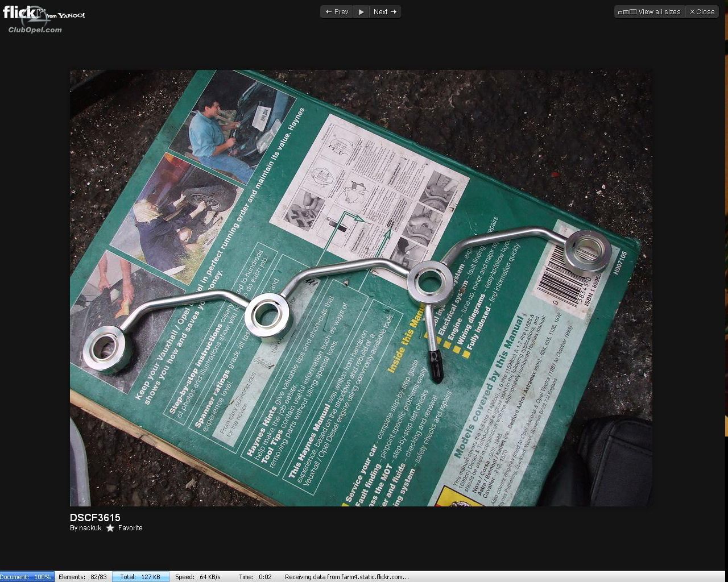Select the Speed 64 KB/s status entry
The width and height of the screenshot is (728, 582).
pyautogui.click(x=197, y=577)
